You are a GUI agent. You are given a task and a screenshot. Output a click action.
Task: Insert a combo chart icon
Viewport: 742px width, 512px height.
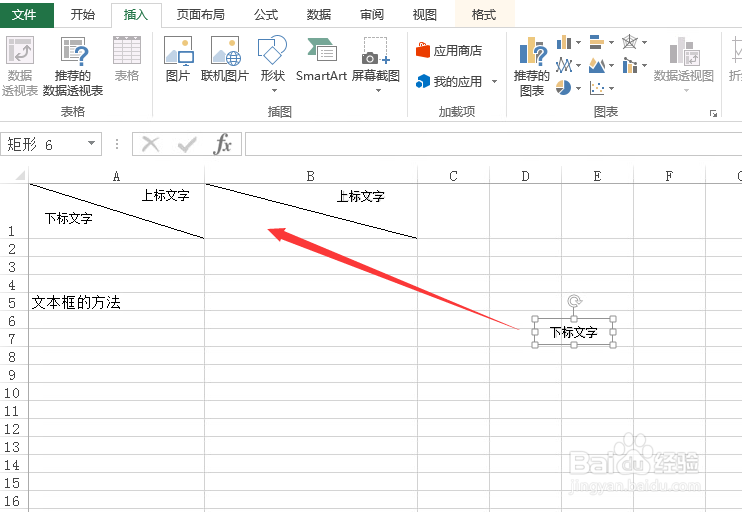[630, 65]
